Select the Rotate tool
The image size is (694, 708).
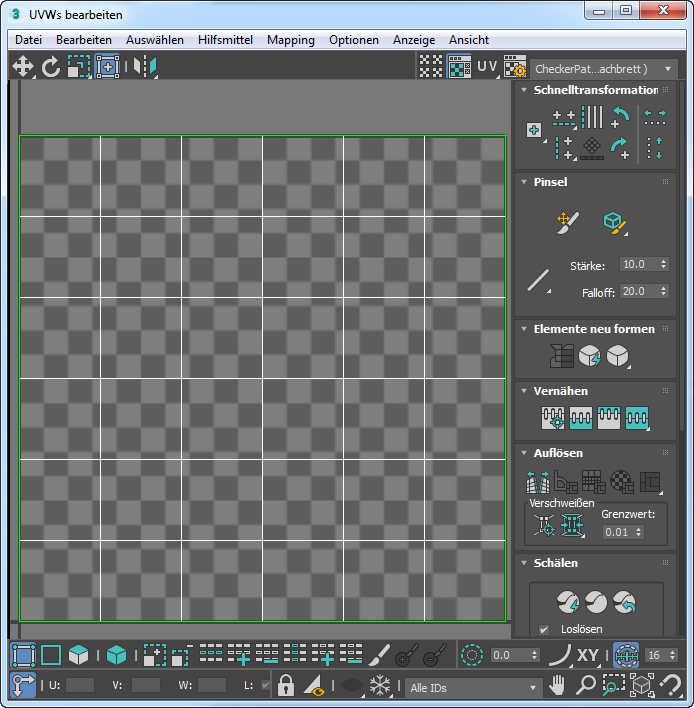[51, 67]
